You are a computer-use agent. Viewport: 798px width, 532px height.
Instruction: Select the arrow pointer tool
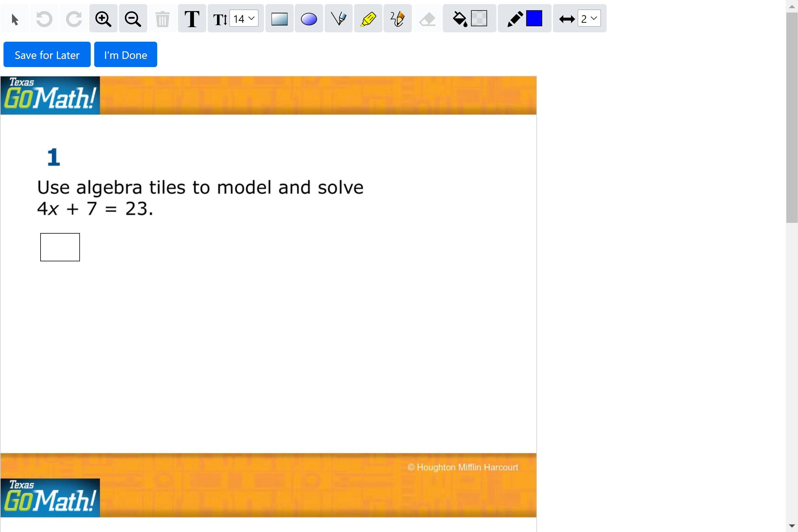click(x=15, y=19)
